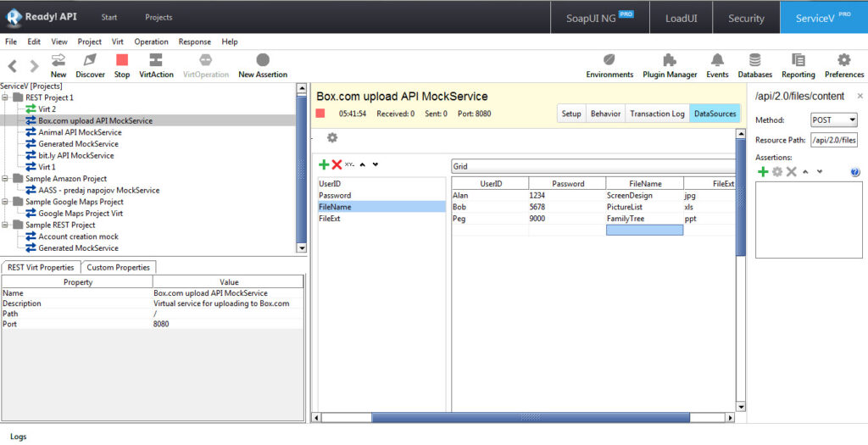
Task: Open the Method dropdown showing POST
Action: pos(834,120)
